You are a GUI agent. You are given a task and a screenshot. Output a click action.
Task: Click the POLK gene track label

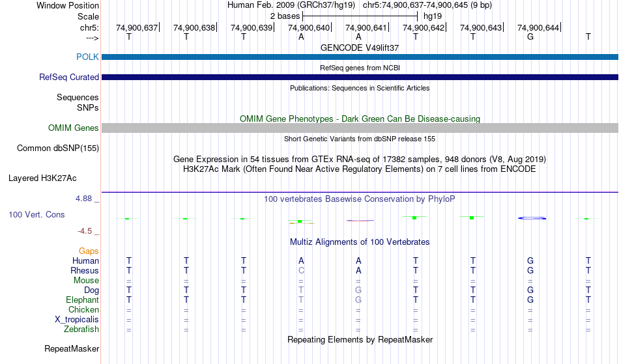(x=87, y=57)
